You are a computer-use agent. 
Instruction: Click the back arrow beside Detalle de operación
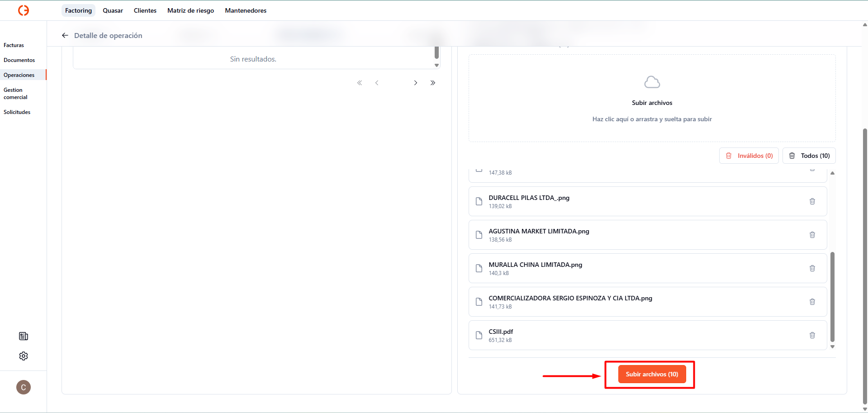point(65,35)
